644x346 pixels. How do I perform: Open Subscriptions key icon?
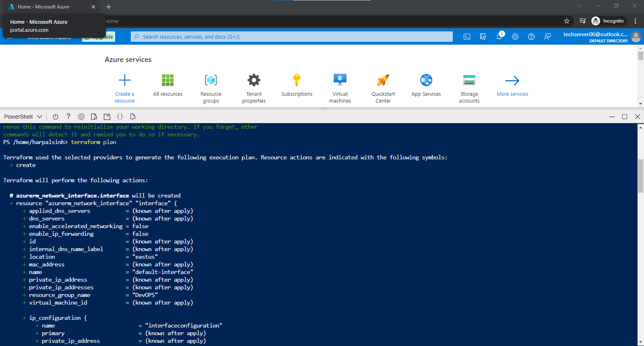coord(297,80)
